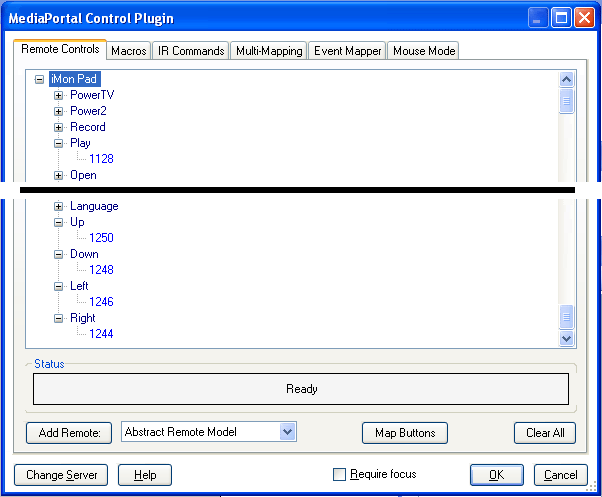602x497 pixels.
Task: Expand the Power2 tree node
Action: click(x=58, y=112)
